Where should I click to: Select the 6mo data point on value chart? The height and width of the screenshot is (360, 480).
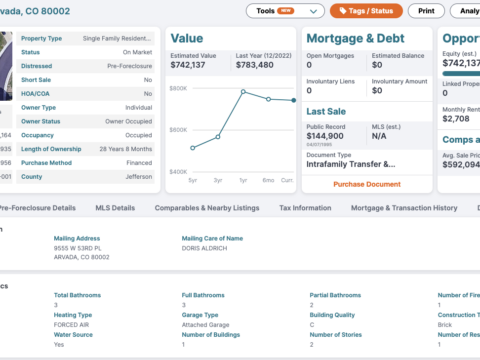[268, 99]
